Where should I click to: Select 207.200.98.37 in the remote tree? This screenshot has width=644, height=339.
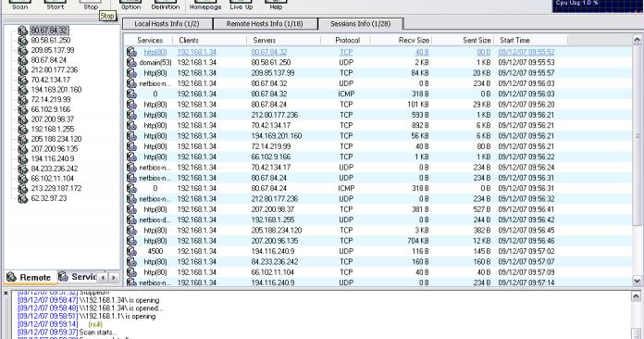[53, 119]
